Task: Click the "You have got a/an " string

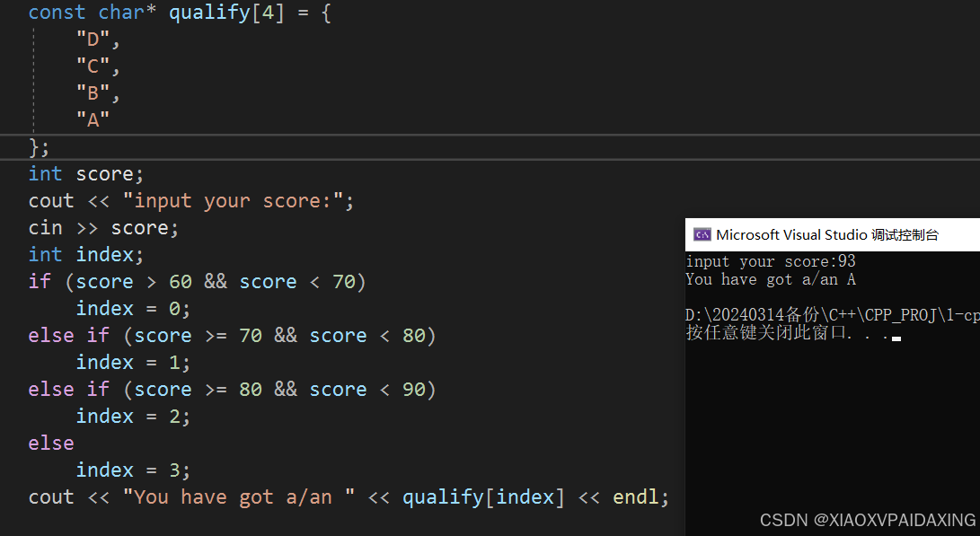Action: (x=239, y=497)
